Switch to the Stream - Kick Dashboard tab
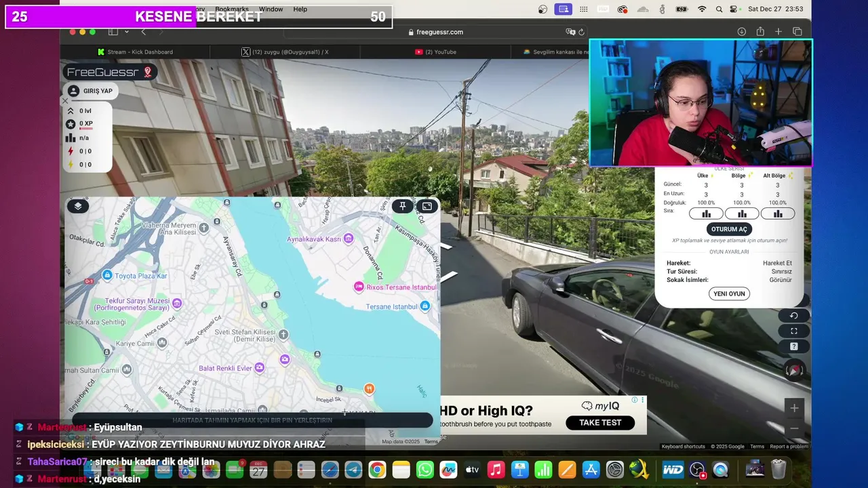 (135, 52)
